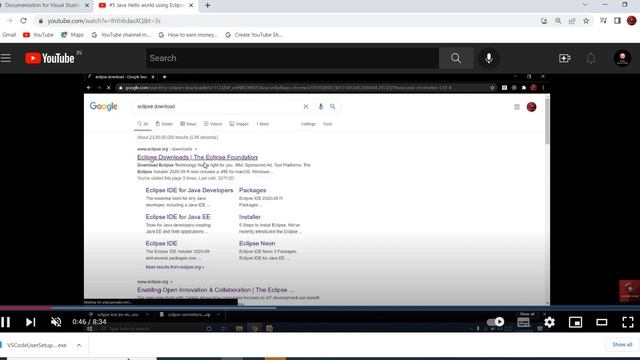The height and width of the screenshot is (360, 640).
Task: Open the Create YouTube Sh... bookmark
Action: (254, 35)
